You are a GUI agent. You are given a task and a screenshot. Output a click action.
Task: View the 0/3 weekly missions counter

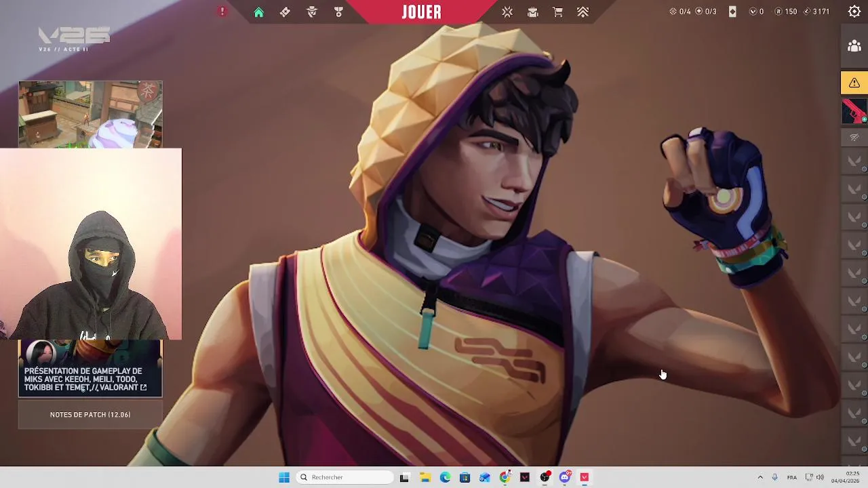705,12
